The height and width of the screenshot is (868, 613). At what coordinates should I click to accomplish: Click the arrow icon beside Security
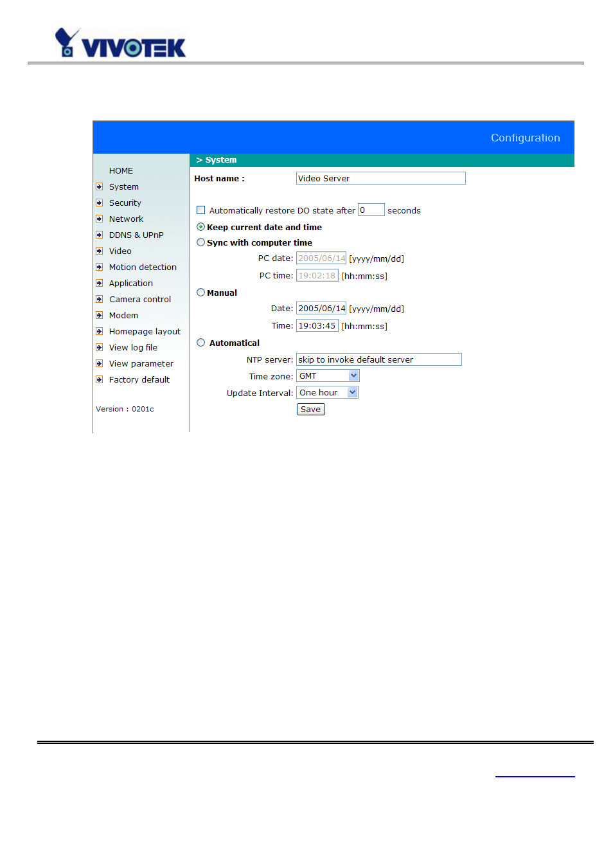[100, 203]
